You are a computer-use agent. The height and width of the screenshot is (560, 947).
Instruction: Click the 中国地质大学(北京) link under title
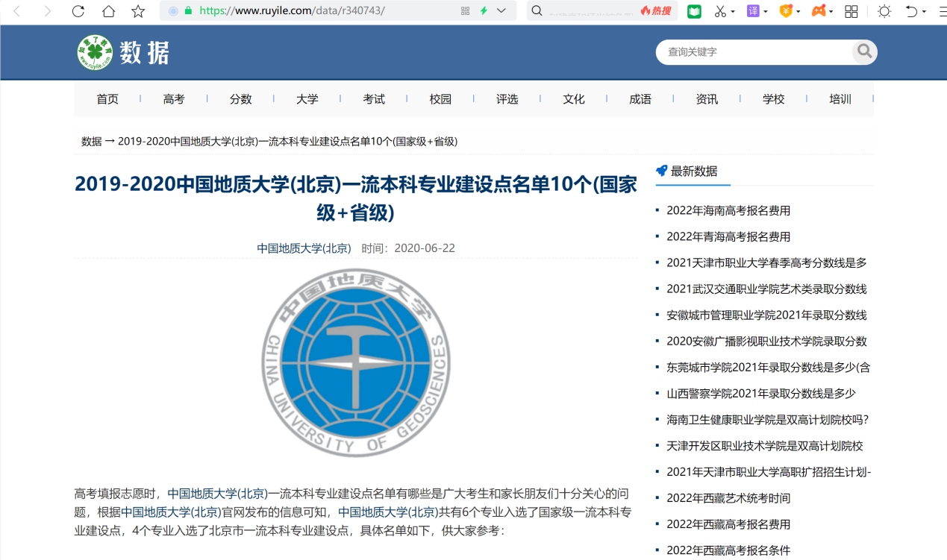304,248
